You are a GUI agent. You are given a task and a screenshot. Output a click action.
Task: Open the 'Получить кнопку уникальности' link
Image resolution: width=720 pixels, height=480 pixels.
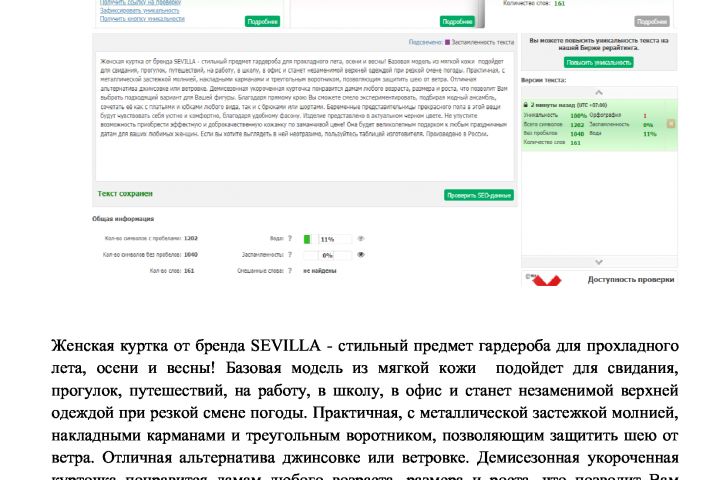(x=142, y=19)
